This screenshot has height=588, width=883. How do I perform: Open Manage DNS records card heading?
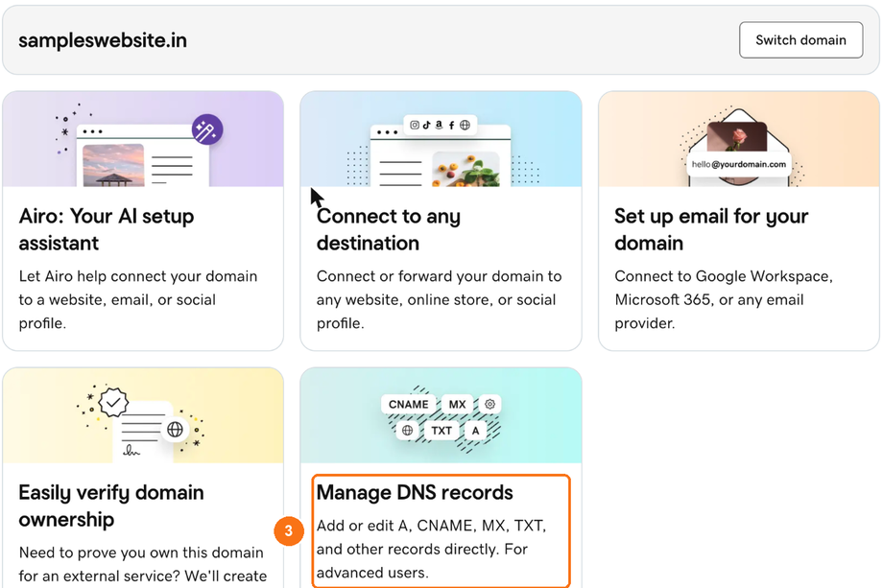[x=415, y=492]
